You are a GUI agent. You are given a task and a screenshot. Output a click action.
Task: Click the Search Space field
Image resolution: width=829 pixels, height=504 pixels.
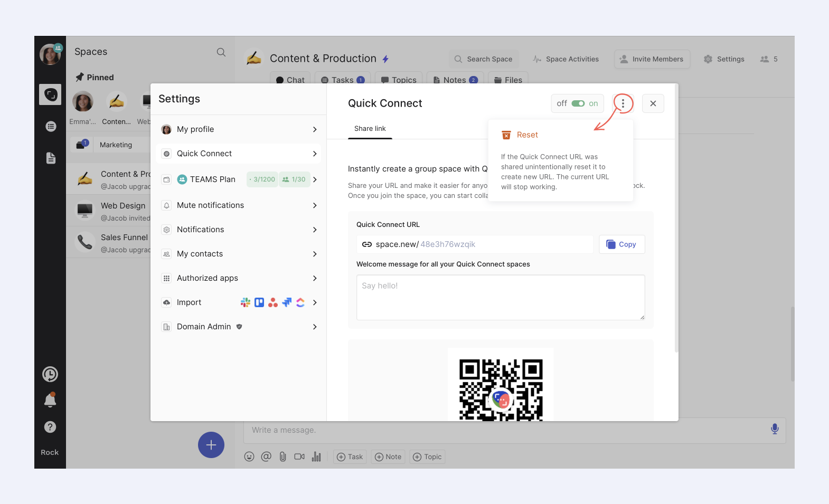(x=484, y=59)
